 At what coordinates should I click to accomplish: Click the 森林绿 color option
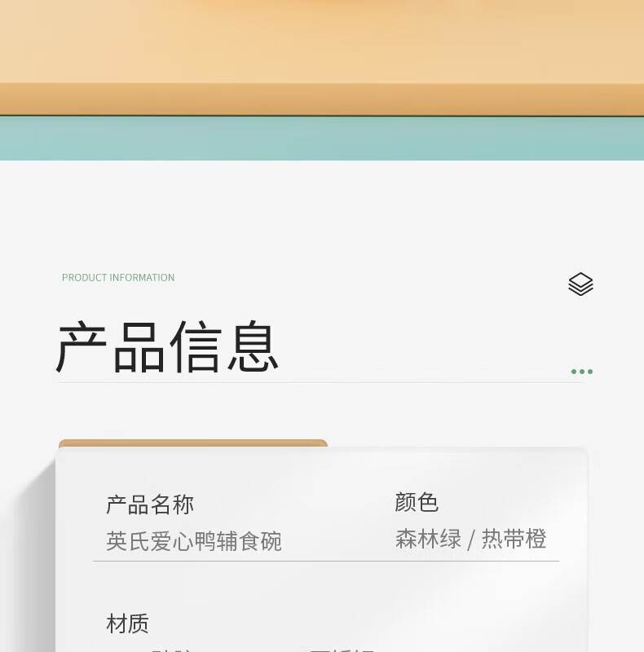coord(428,539)
